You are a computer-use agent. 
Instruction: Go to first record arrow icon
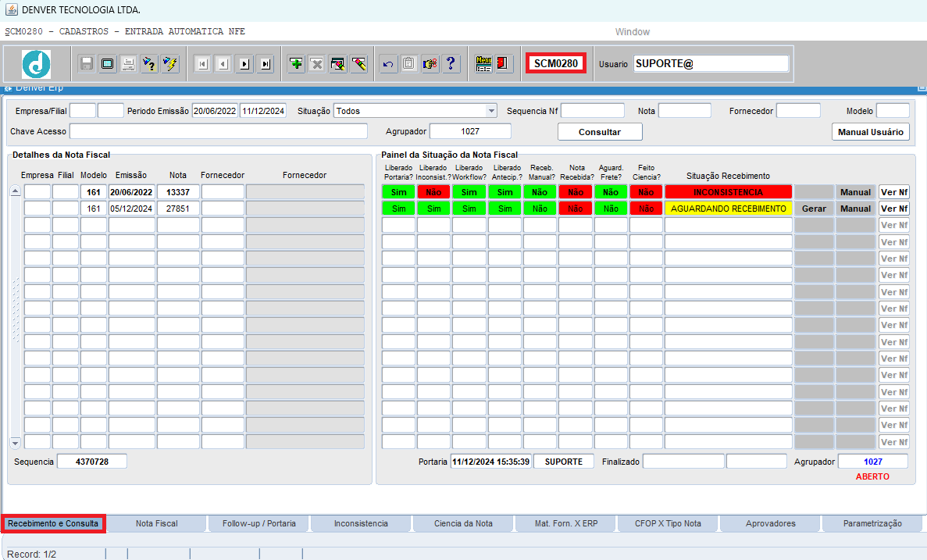pyautogui.click(x=203, y=64)
